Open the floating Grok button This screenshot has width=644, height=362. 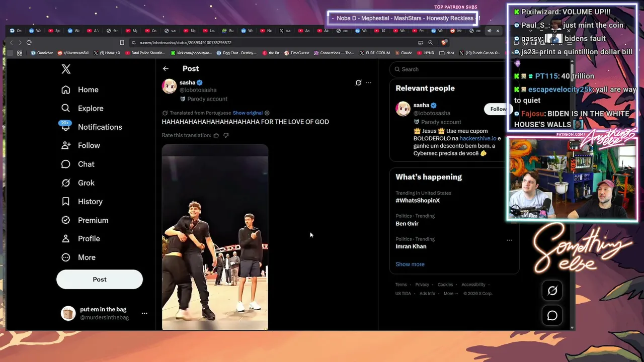click(552, 291)
